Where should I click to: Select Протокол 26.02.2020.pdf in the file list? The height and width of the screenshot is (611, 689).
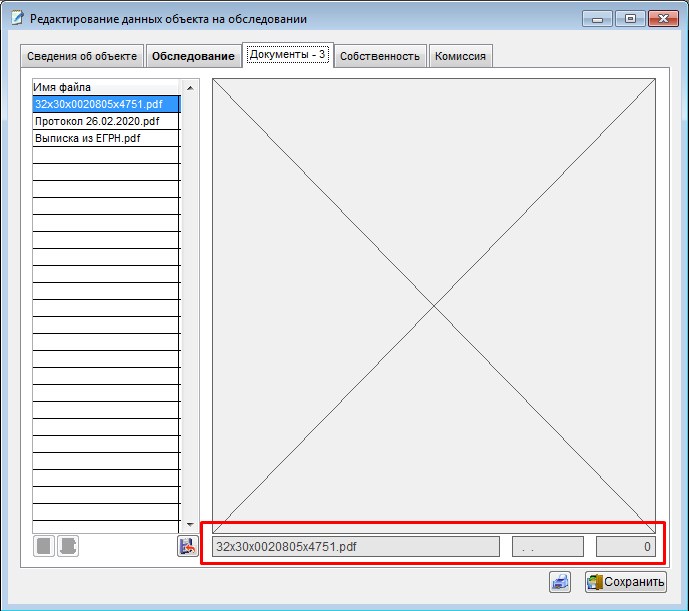pyautogui.click(x=106, y=121)
